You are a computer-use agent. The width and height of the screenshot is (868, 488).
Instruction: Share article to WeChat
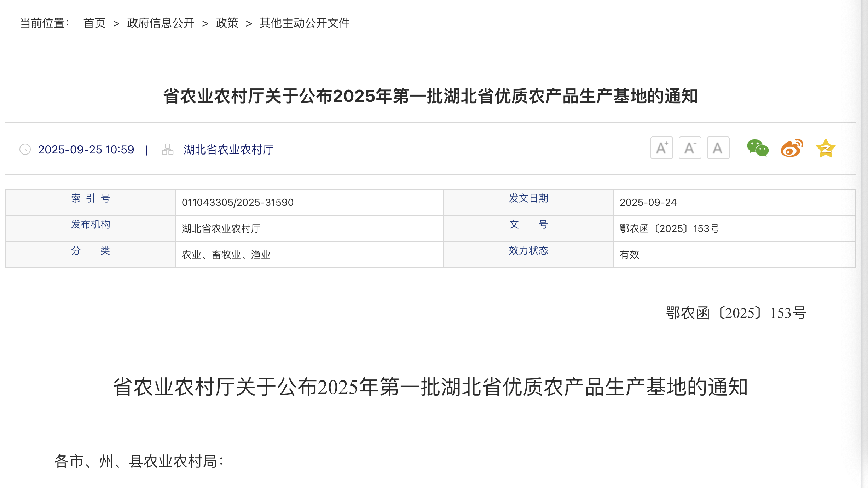758,148
